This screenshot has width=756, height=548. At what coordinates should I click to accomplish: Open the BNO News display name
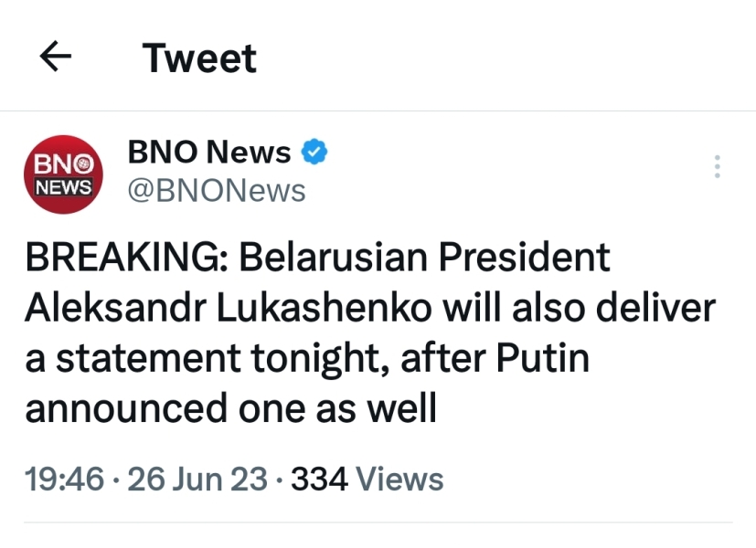[x=209, y=153]
